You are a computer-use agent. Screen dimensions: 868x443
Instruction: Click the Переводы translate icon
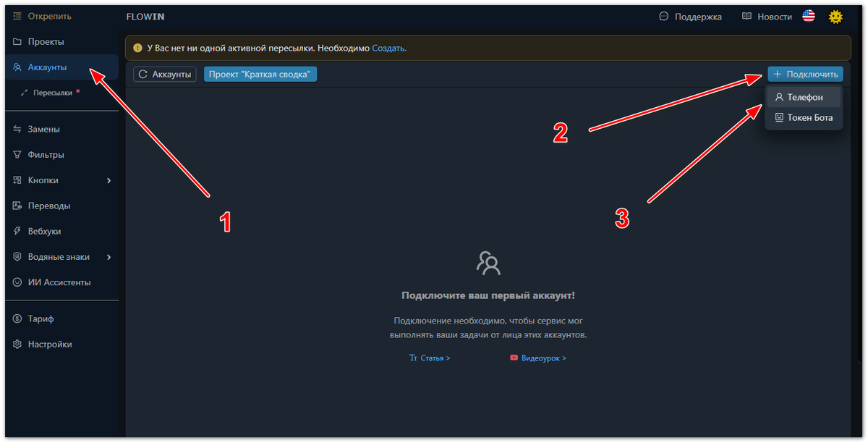17,206
